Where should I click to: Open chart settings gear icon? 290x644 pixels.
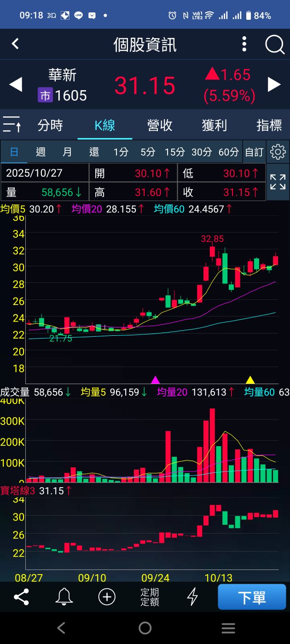pyautogui.click(x=278, y=152)
